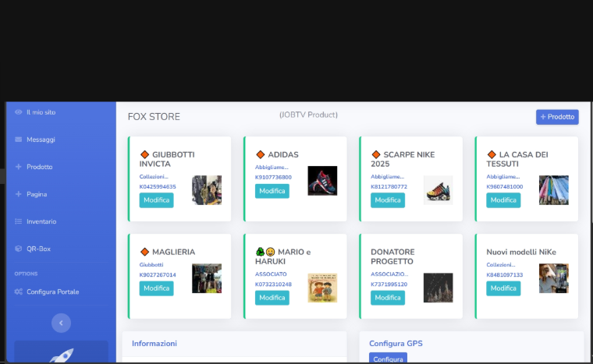Open Inventario in sidebar
593x364 pixels.
click(41, 221)
